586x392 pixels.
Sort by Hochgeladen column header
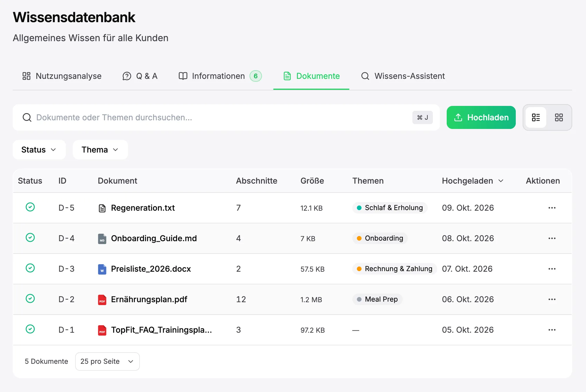pos(472,181)
